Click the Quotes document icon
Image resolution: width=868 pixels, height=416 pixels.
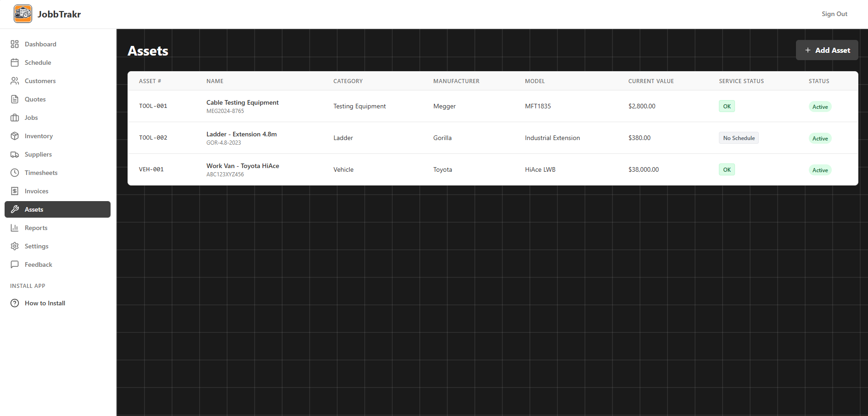pos(15,99)
